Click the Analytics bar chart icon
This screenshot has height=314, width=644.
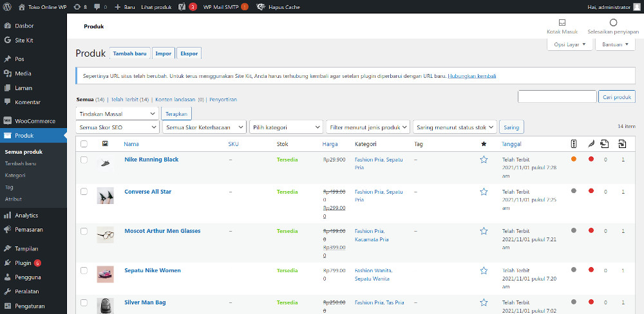(7, 215)
